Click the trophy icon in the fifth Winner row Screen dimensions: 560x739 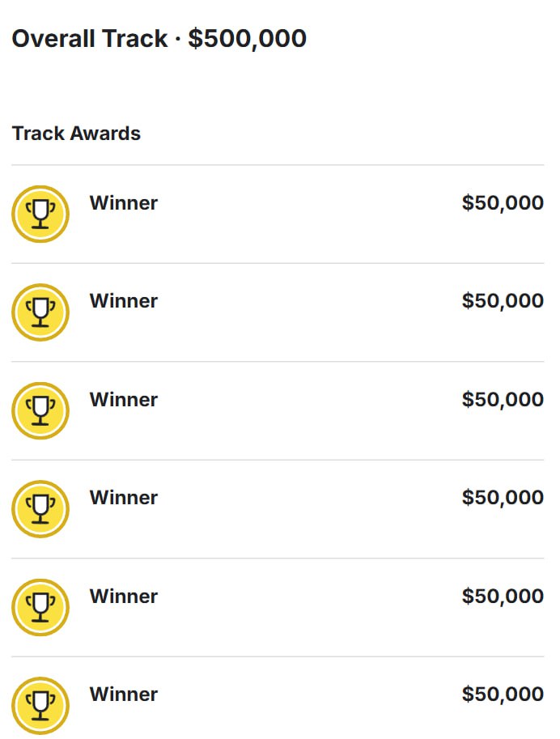click(40, 607)
